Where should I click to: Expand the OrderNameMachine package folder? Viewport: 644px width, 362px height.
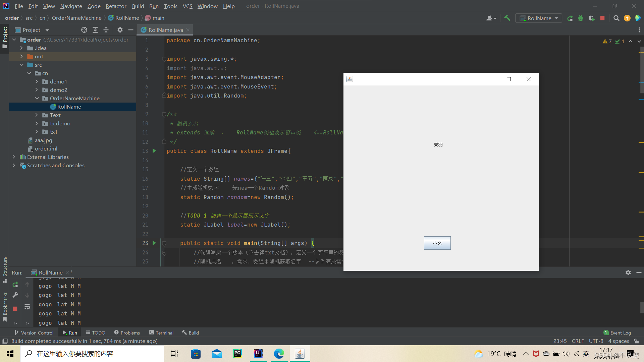37,98
